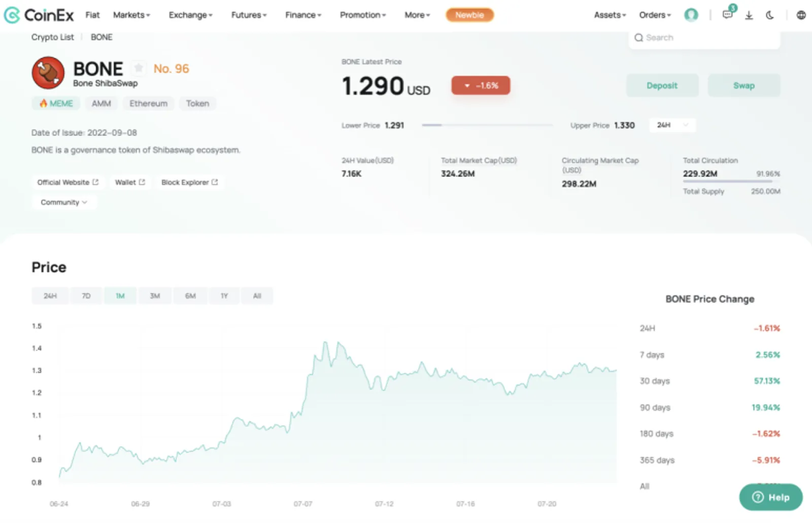812x523 pixels.
Task: Go back to Crypto List breadcrumb
Action: tap(53, 37)
